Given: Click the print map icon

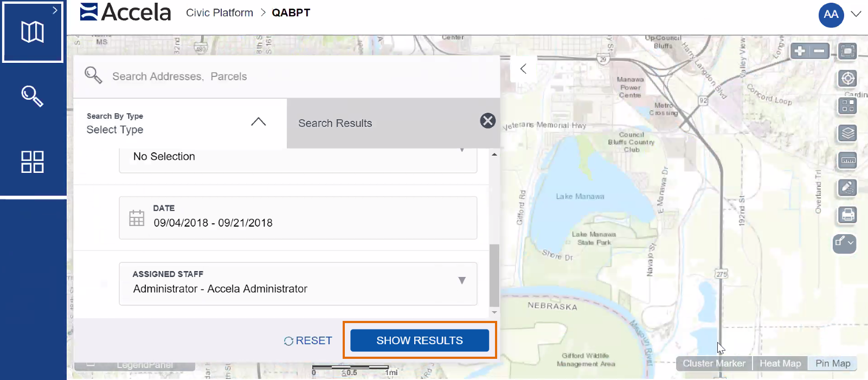Looking at the screenshot, I should click(x=847, y=215).
